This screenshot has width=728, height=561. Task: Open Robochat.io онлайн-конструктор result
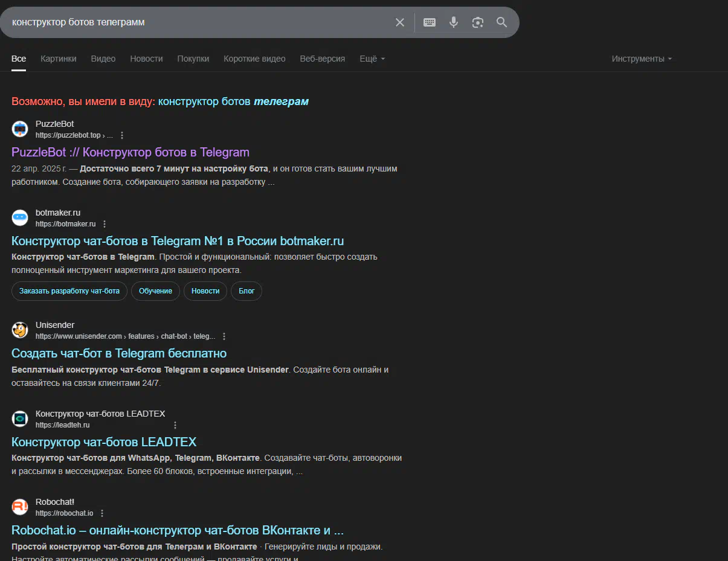click(178, 531)
